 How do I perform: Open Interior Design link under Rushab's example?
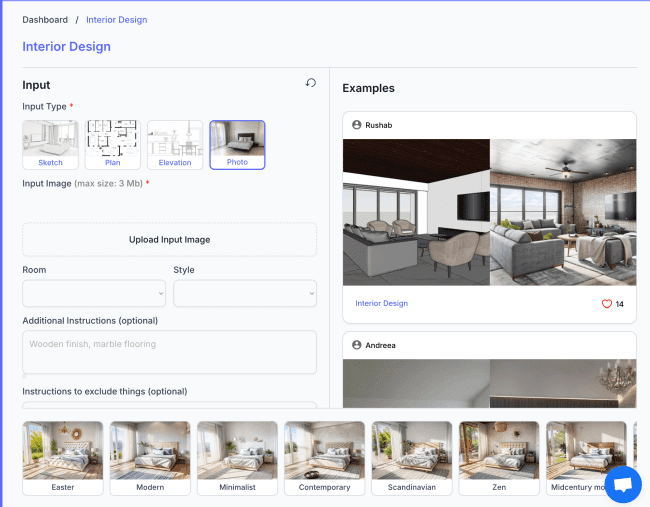tap(382, 303)
